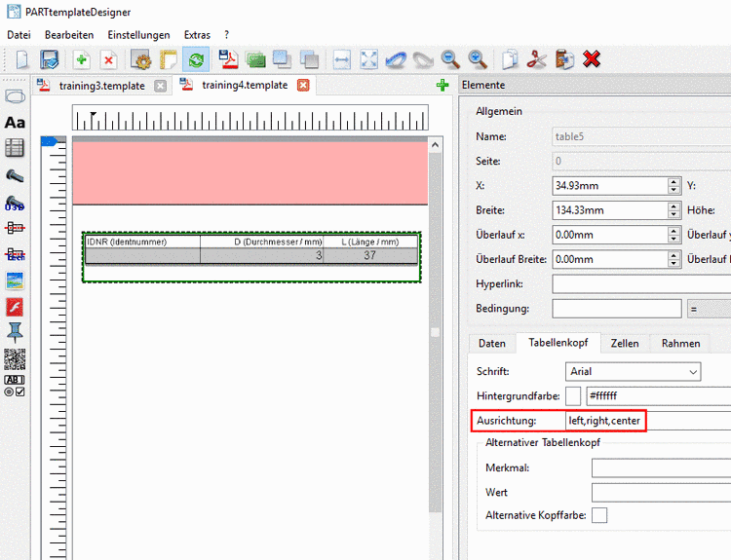
Task: Click the Merkmal input field
Action: click(x=661, y=467)
